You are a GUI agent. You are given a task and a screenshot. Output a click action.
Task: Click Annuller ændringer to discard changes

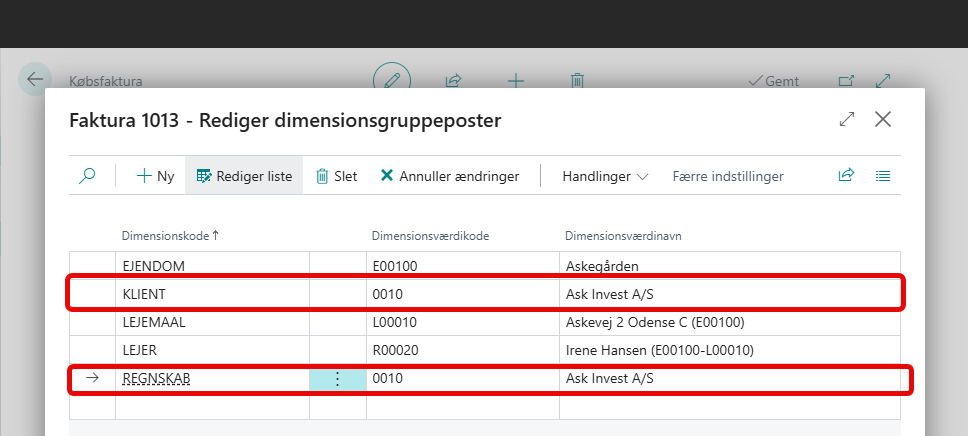tap(449, 176)
